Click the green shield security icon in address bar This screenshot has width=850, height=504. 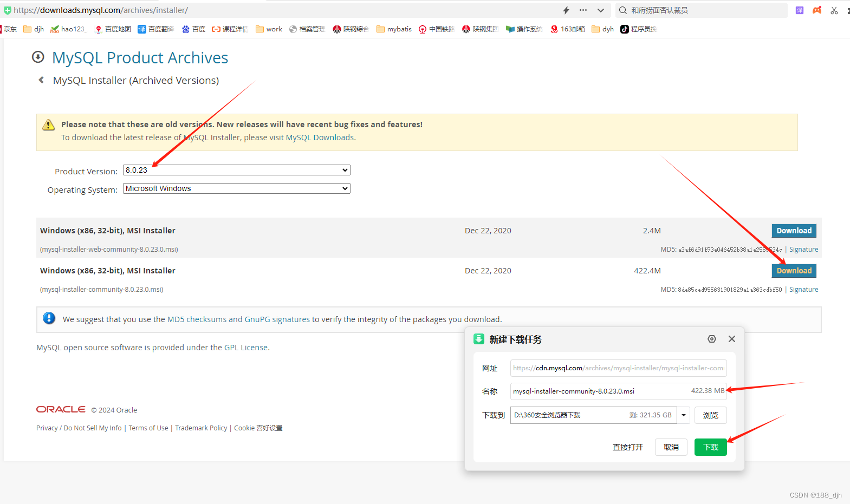7,10
